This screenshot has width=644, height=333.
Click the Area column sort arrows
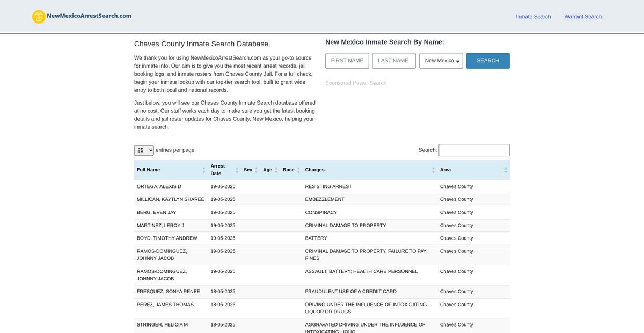tap(505, 170)
